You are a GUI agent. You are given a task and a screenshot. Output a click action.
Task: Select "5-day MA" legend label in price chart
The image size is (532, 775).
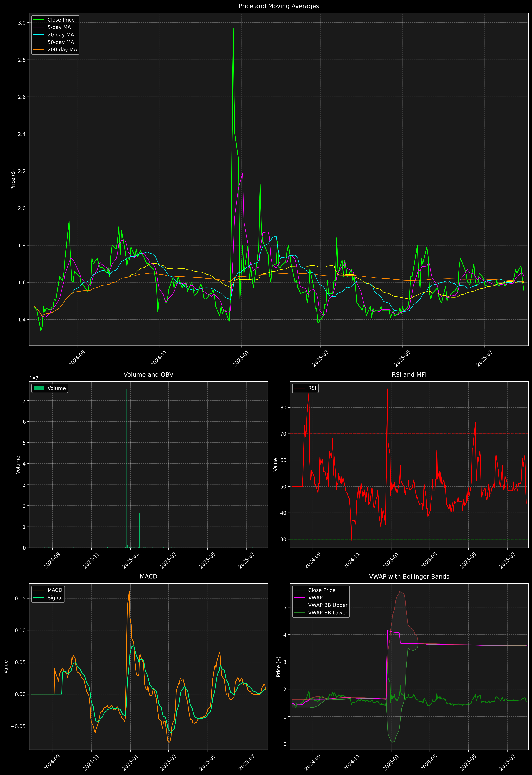(x=59, y=27)
